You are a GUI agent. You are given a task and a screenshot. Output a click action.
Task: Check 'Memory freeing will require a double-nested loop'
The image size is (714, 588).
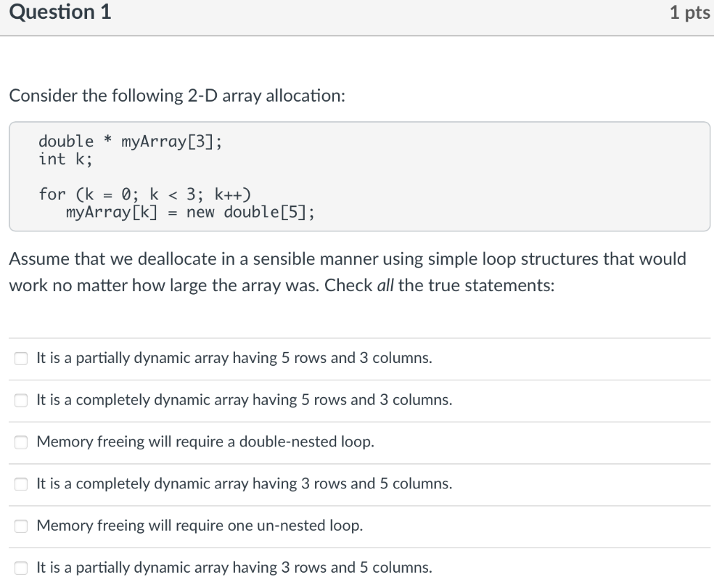click(21, 442)
